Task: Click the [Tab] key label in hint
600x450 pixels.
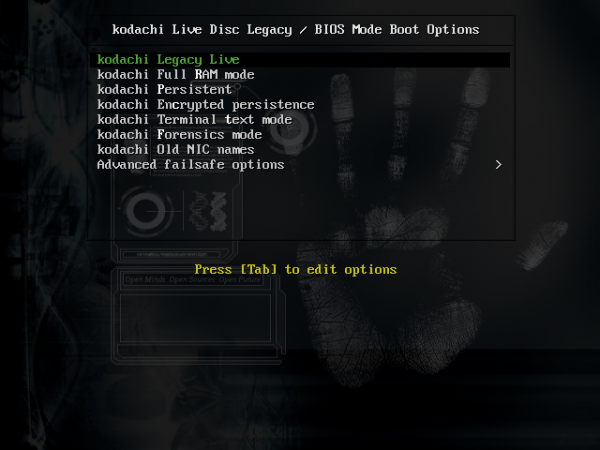Action: [258, 269]
